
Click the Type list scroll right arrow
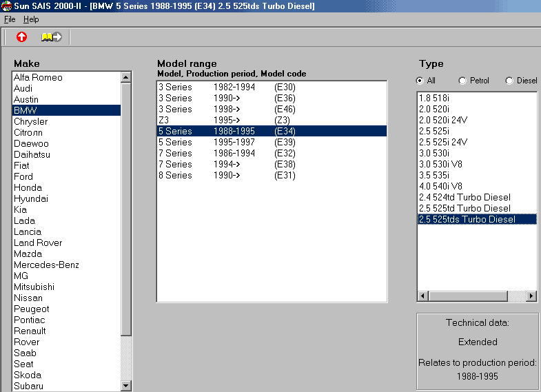click(531, 296)
